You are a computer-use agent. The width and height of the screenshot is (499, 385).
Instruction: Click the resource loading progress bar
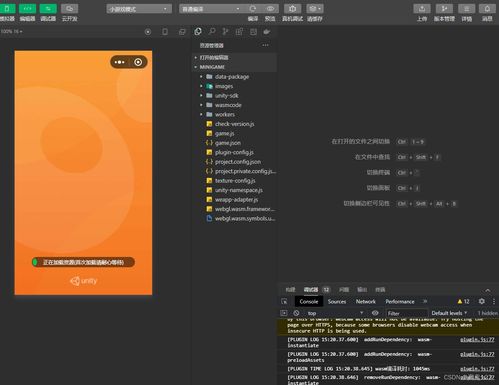coord(83,262)
